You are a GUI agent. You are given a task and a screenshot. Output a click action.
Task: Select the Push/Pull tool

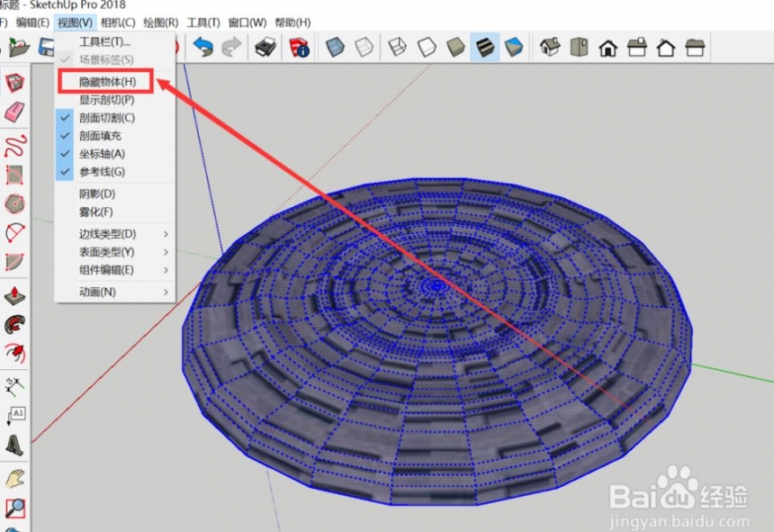tap(14, 295)
